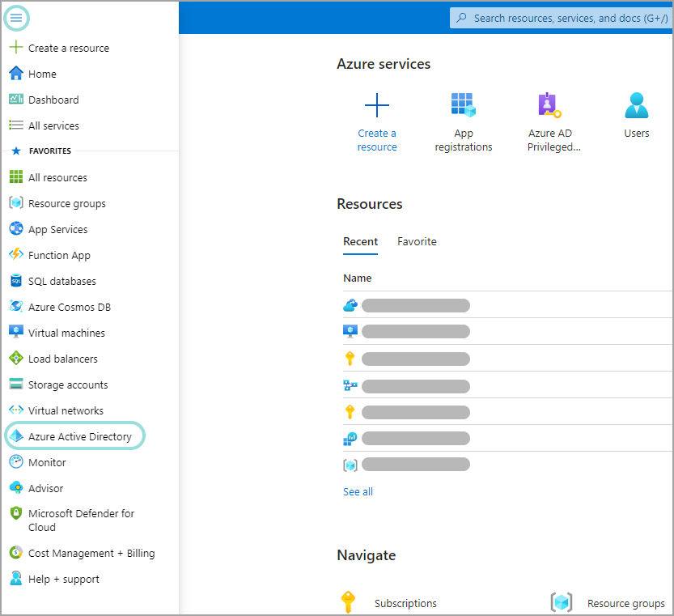Collapse the portal navigation sidebar
The height and width of the screenshot is (616, 674).
(16, 17)
